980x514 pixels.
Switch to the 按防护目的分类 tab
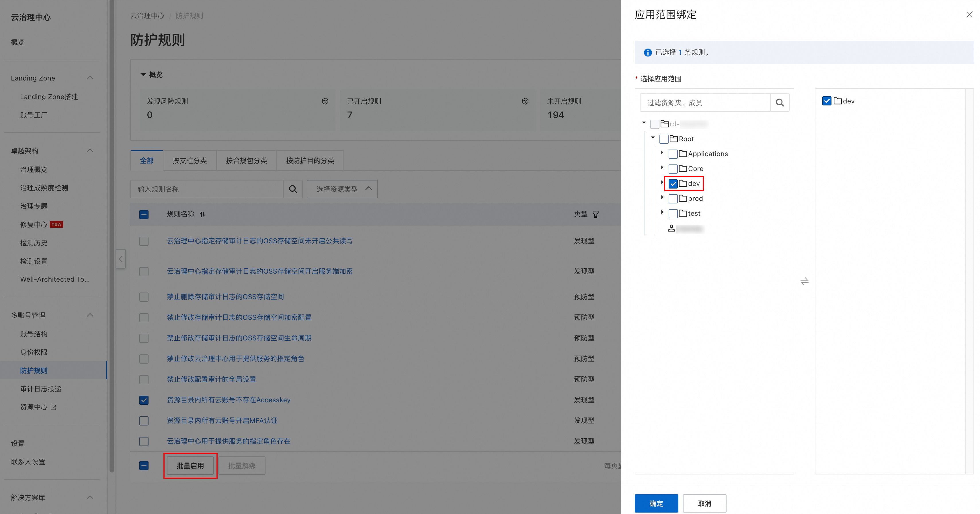310,160
